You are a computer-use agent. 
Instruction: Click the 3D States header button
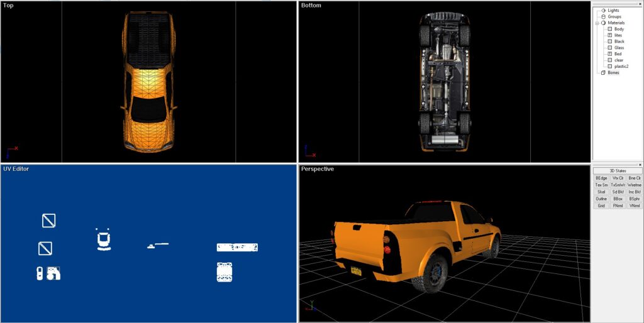[x=618, y=171]
